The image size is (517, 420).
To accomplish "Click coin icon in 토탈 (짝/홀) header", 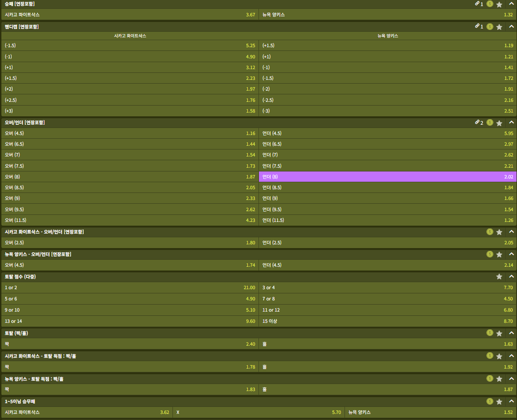I will [490, 333].
